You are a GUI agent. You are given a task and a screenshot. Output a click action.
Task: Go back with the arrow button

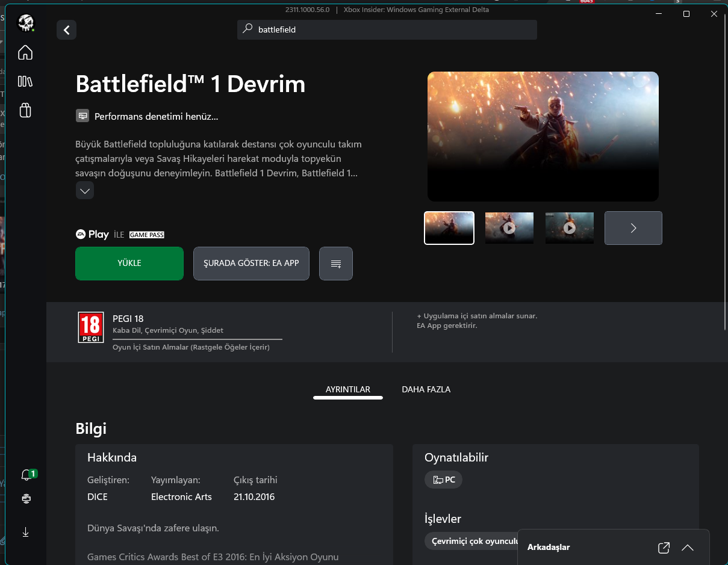[66, 30]
